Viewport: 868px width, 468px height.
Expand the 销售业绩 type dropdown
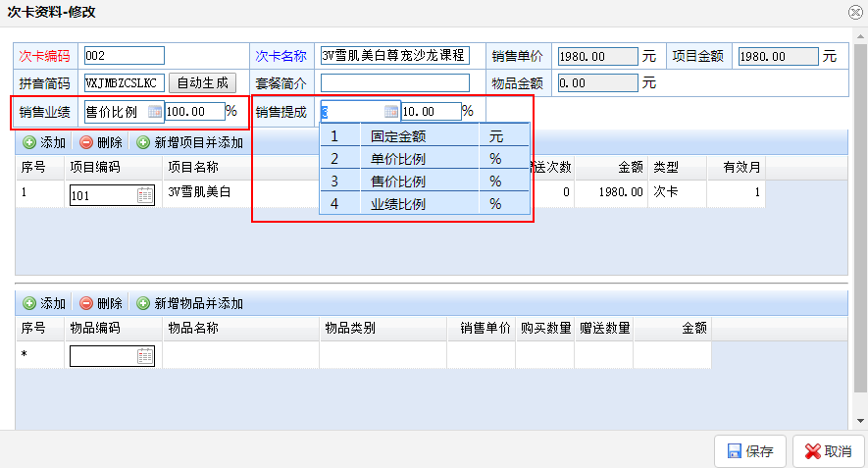155,111
